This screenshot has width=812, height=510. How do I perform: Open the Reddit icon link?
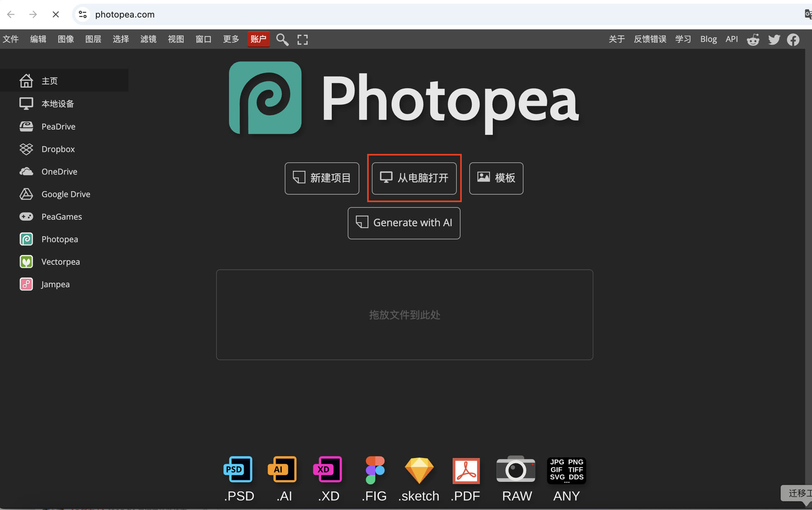[x=753, y=39]
